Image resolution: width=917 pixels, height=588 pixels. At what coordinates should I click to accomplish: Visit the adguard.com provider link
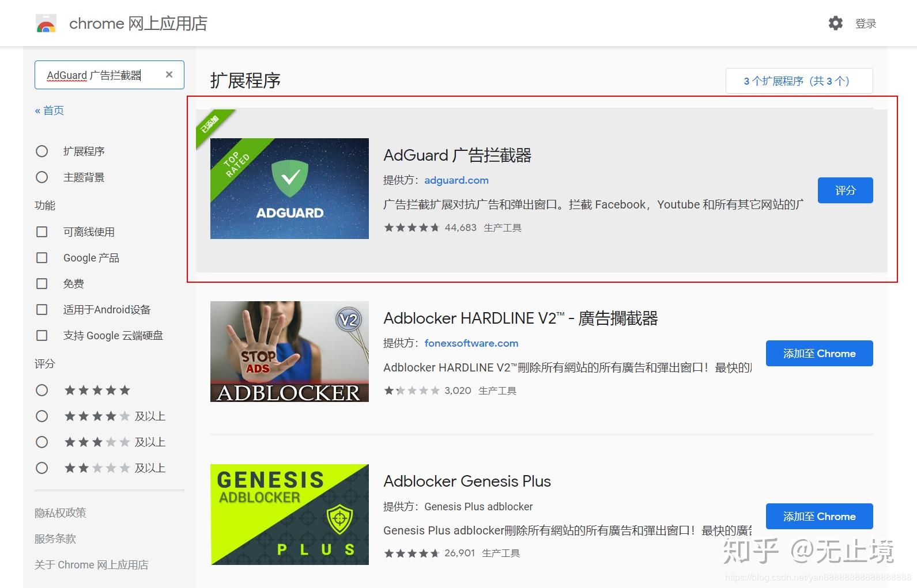pyautogui.click(x=456, y=180)
